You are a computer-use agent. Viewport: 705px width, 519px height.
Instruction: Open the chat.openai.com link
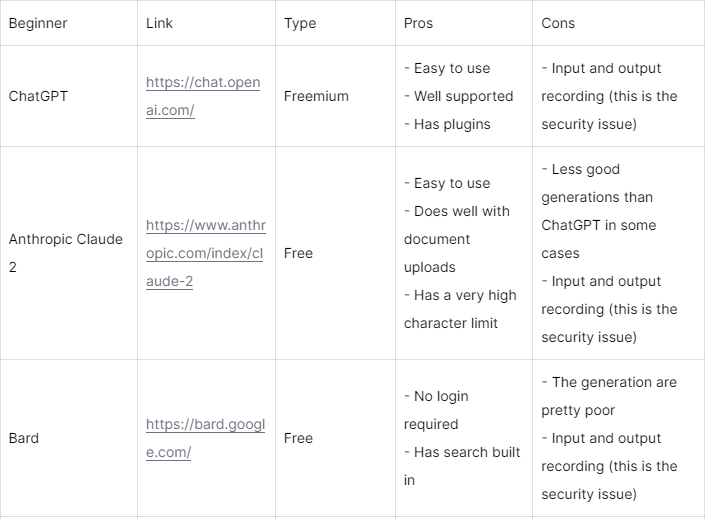[203, 96]
